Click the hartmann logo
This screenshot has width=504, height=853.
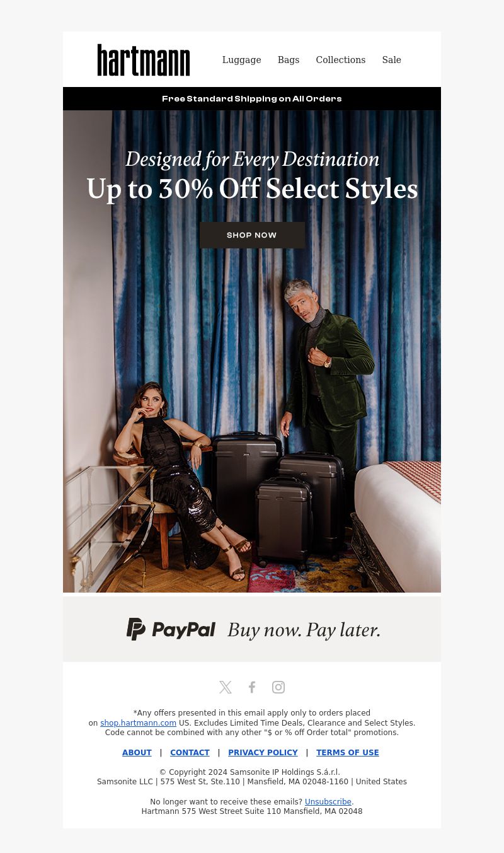tap(144, 60)
